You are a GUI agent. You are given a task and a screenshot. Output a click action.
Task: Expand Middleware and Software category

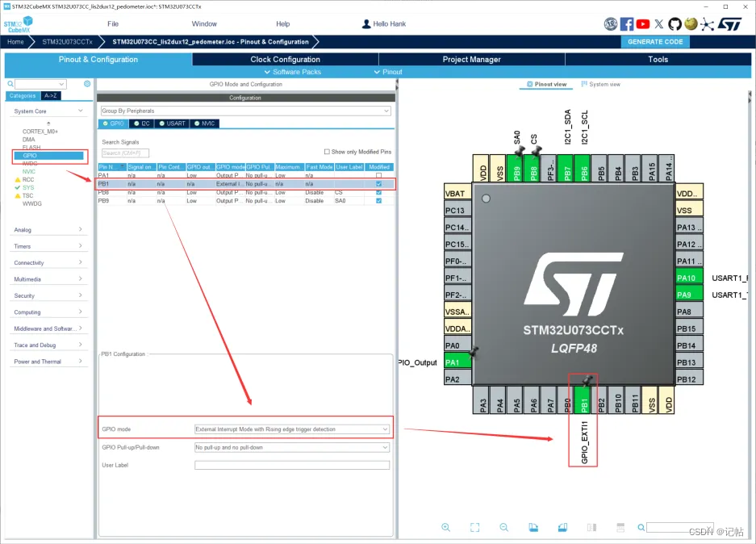tap(80, 328)
